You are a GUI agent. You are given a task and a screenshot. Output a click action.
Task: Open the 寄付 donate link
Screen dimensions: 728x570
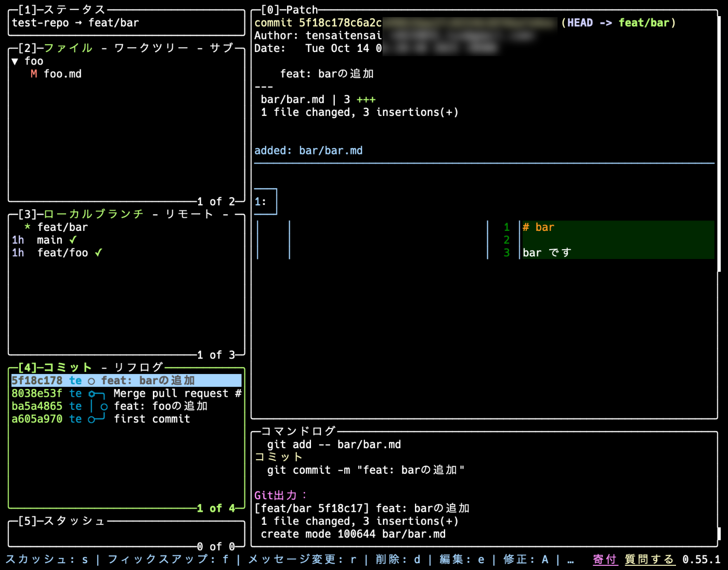tap(605, 560)
